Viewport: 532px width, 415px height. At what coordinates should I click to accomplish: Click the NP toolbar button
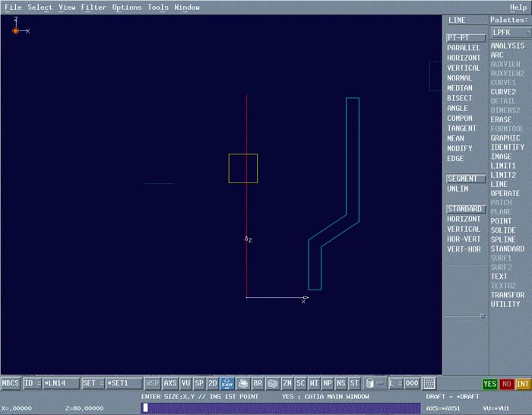[328, 383]
